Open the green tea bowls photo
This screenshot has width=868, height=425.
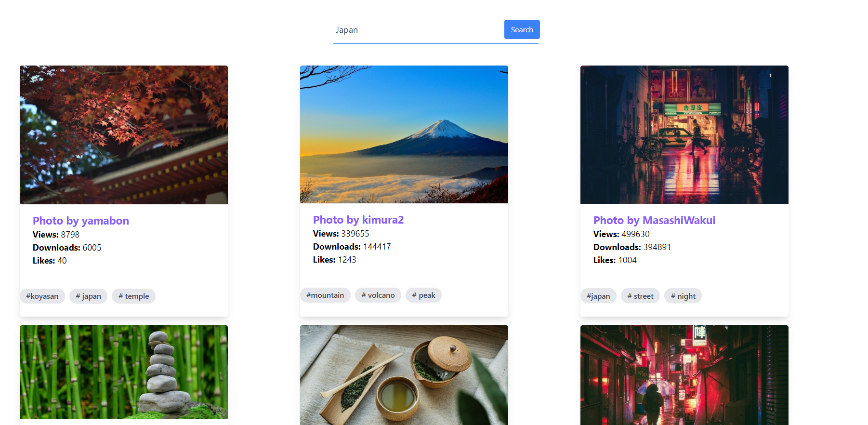point(404,375)
